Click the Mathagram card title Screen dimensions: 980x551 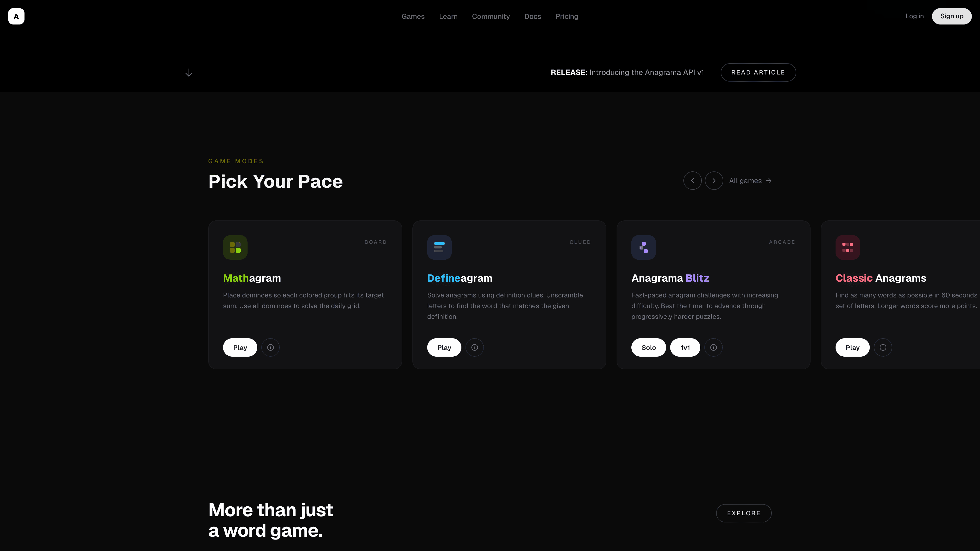(x=252, y=278)
